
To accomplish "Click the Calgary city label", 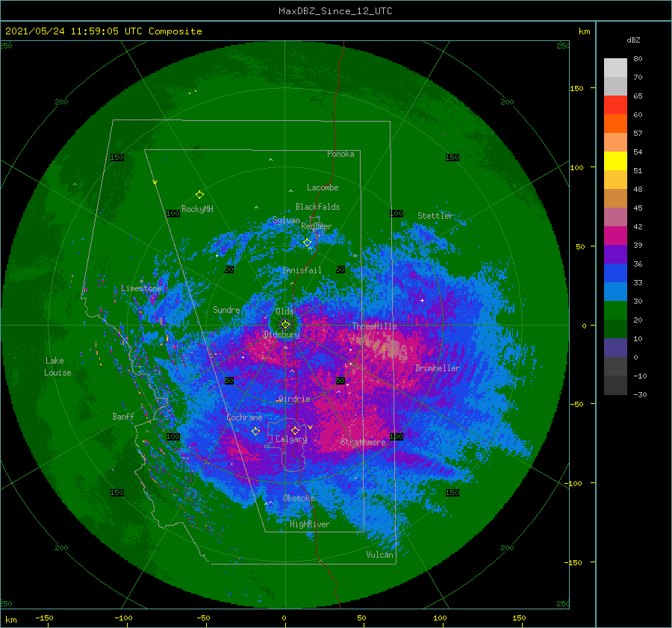I will [x=291, y=439].
